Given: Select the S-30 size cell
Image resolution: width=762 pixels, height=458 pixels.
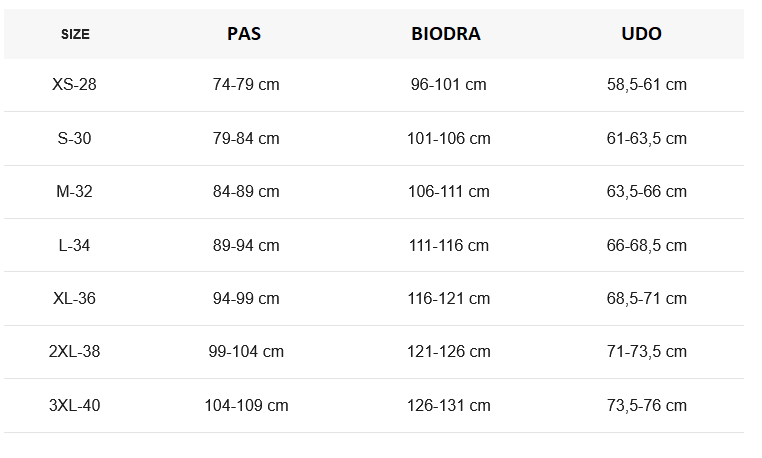Looking at the screenshot, I should click(74, 138).
